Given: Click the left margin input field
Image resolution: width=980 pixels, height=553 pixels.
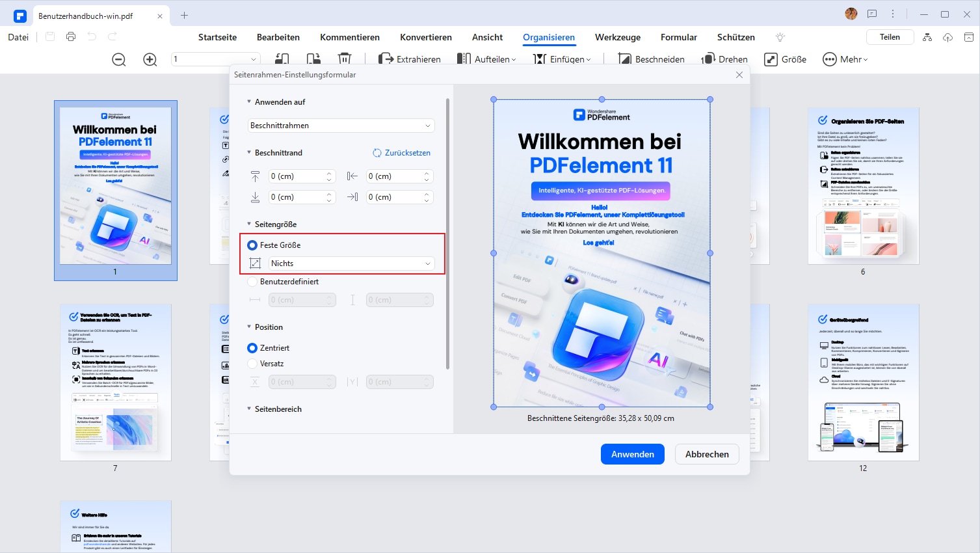Looking at the screenshot, I should coord(399,176).
